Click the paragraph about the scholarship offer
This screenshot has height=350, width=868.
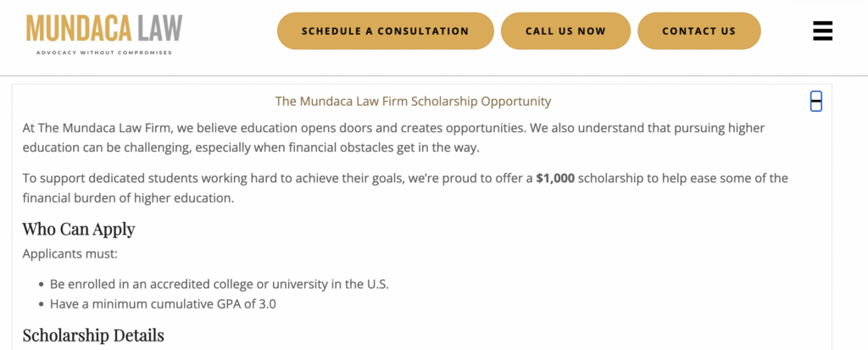tap(339, 188)
